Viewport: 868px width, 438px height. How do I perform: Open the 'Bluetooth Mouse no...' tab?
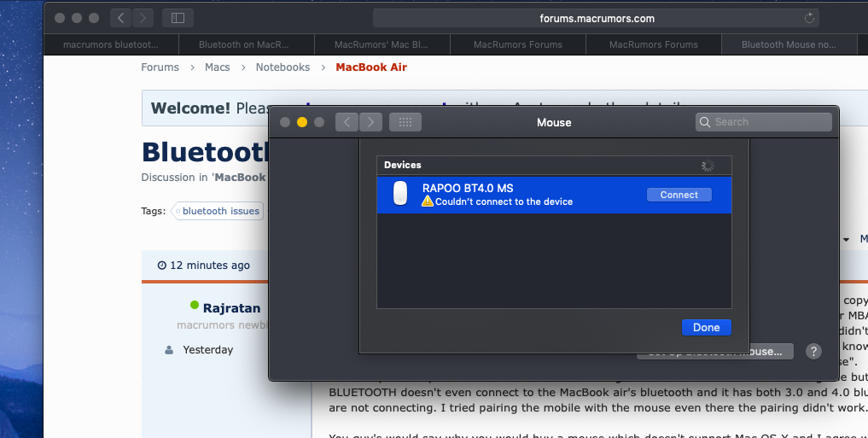[x=789, y=44]
